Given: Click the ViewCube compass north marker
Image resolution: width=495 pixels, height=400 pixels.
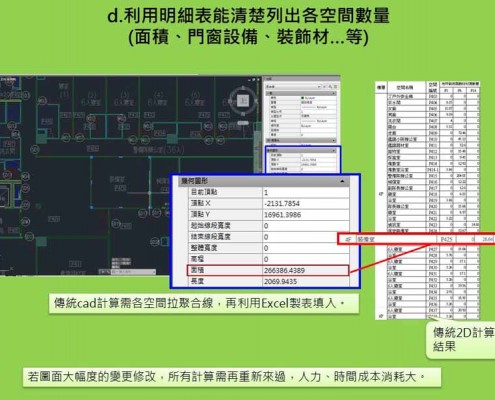Looking at the screenshot, I should pos(243,88).
